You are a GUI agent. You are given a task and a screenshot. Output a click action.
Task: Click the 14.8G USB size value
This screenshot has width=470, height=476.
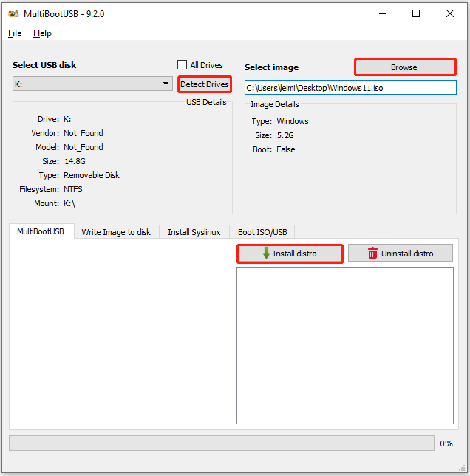[75, 161]
